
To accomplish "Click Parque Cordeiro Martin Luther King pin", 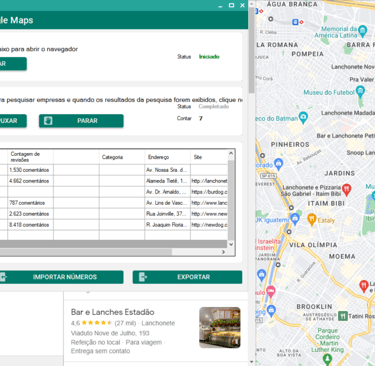I will [x=327, y=360].
